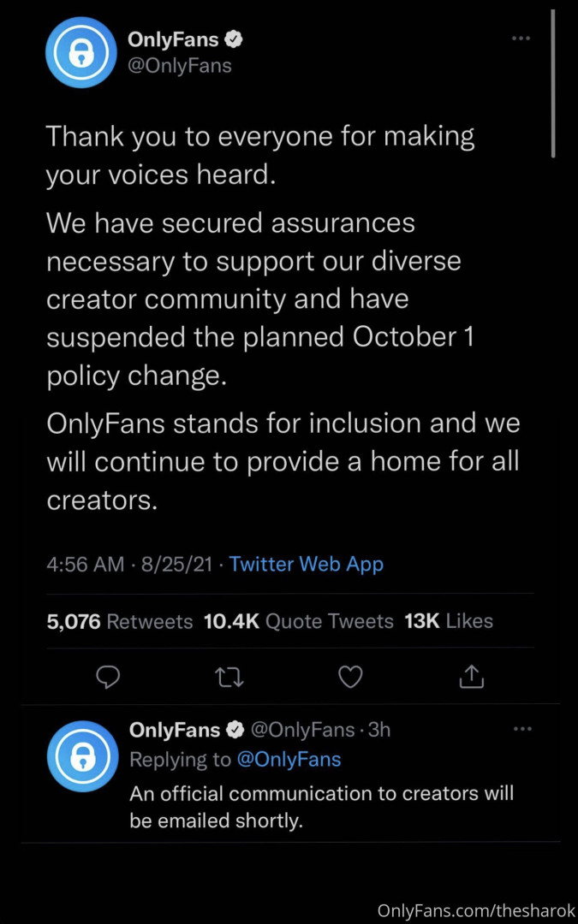Open the main tweet's three-dot menu
Image resolution: width=578 pixels, height=924 pixels.
521,38
